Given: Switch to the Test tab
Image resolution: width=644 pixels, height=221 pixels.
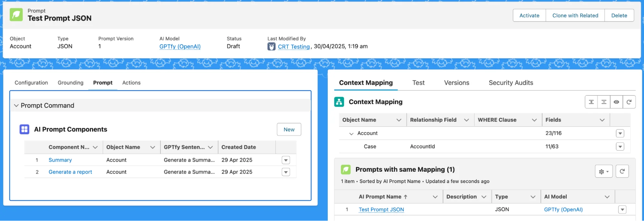Looking at the screenshot, I should point(418,83).
